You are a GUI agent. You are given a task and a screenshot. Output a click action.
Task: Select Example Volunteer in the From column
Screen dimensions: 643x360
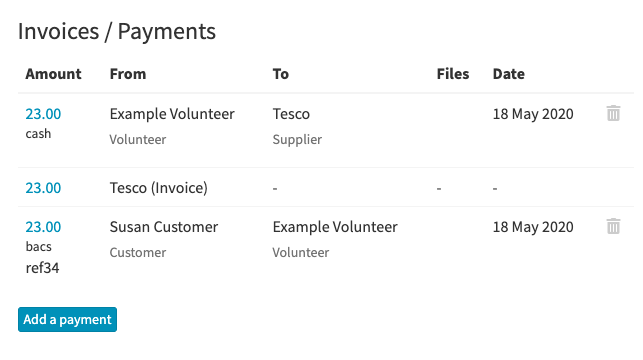point(172,114)
